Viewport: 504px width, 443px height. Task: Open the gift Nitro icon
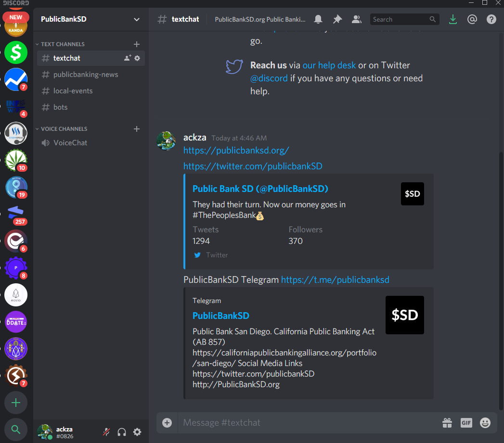447,423
